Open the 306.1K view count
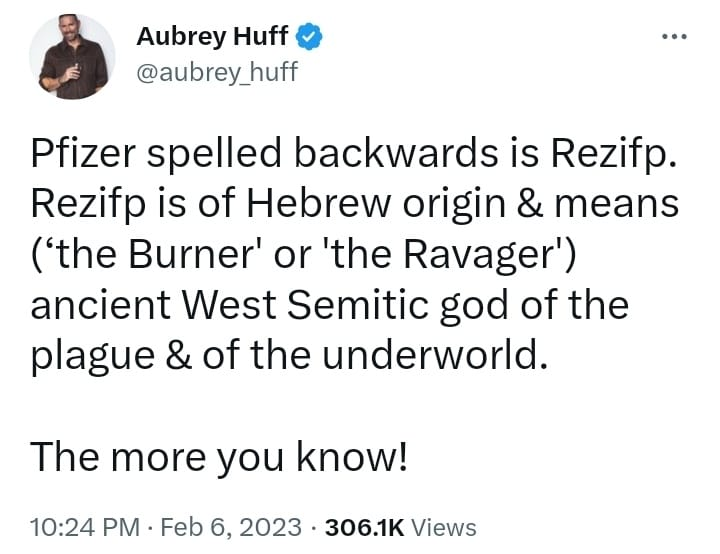This screenshot has height=554, width=720. pos(365,527)
